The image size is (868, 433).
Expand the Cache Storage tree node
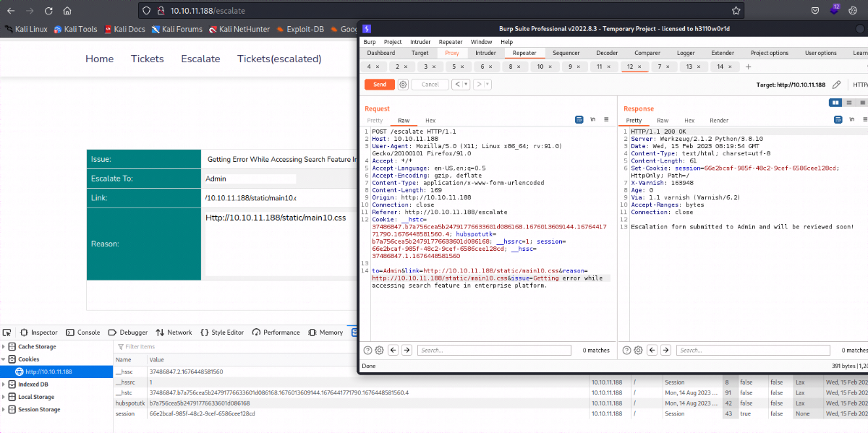click(4, 347)
